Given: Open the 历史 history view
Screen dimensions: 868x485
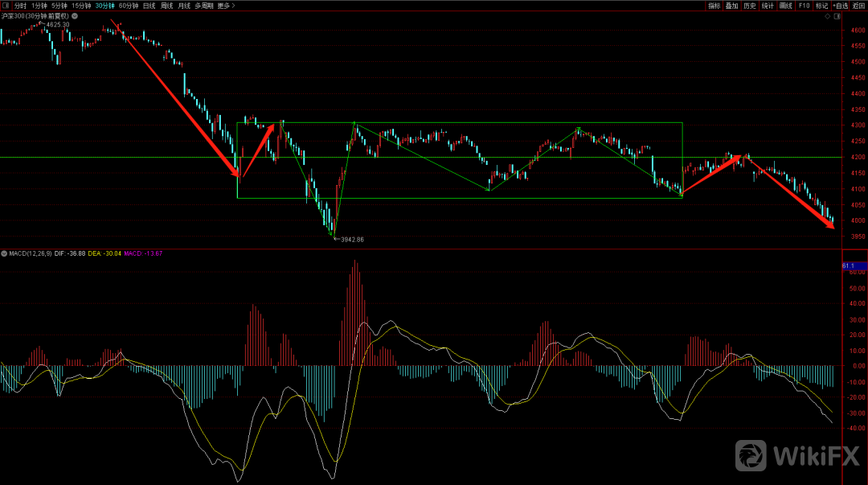Looking at the screenshot, I should pos(749,6).
